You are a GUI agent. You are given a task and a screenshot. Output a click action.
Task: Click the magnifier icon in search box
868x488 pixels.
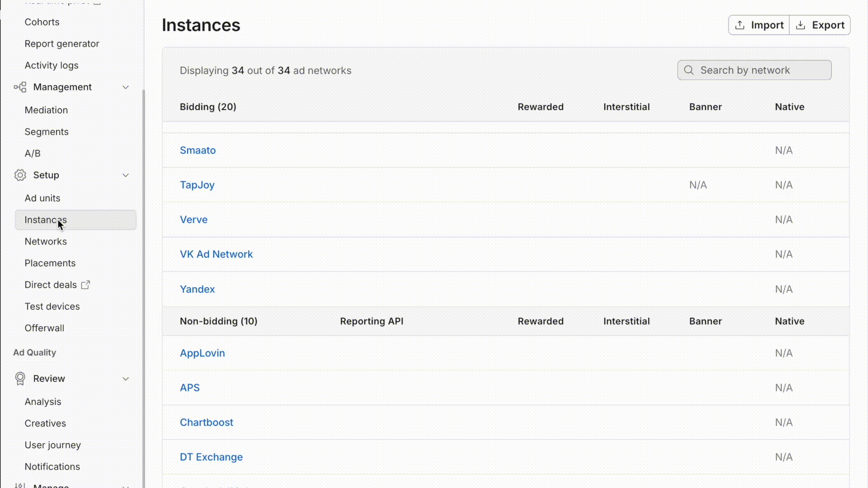(x=689, y=70)
